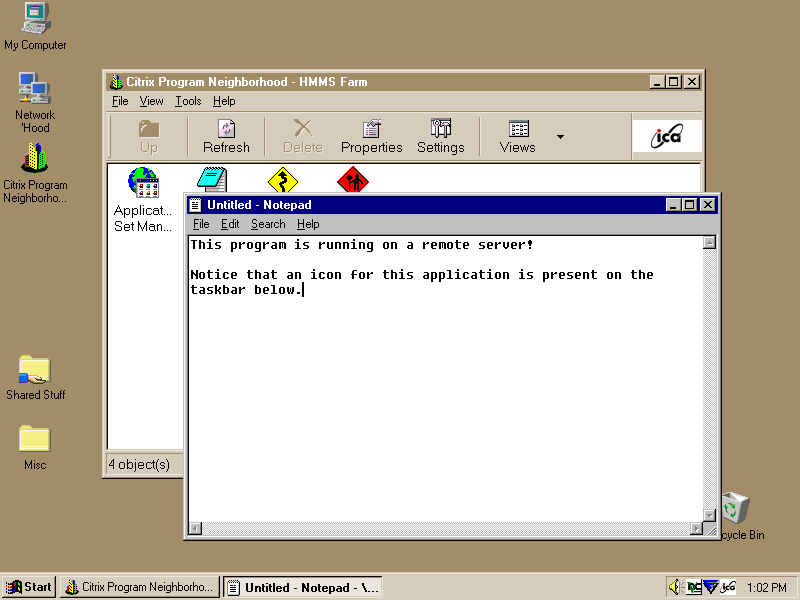Select Citrix Program Neighborhood desktop shortcut
The image size is (800, 600).
pos(35,172)
